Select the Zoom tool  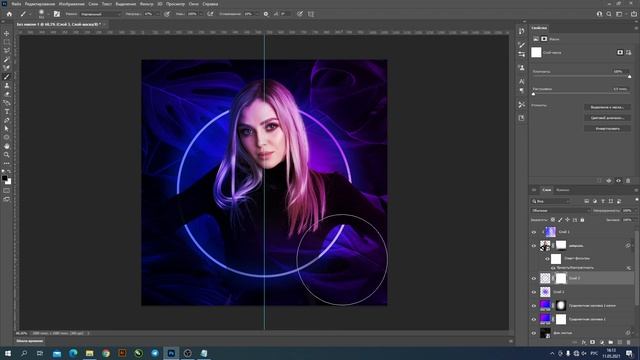point(7,155)
